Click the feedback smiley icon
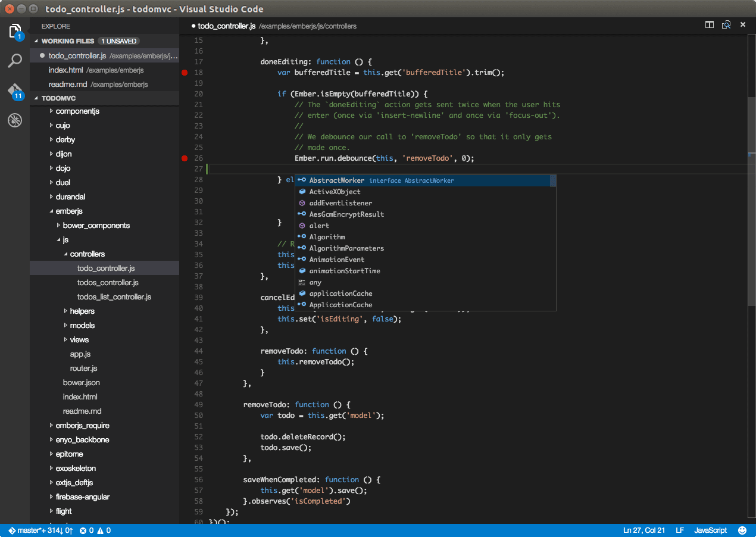 (742, 530)
